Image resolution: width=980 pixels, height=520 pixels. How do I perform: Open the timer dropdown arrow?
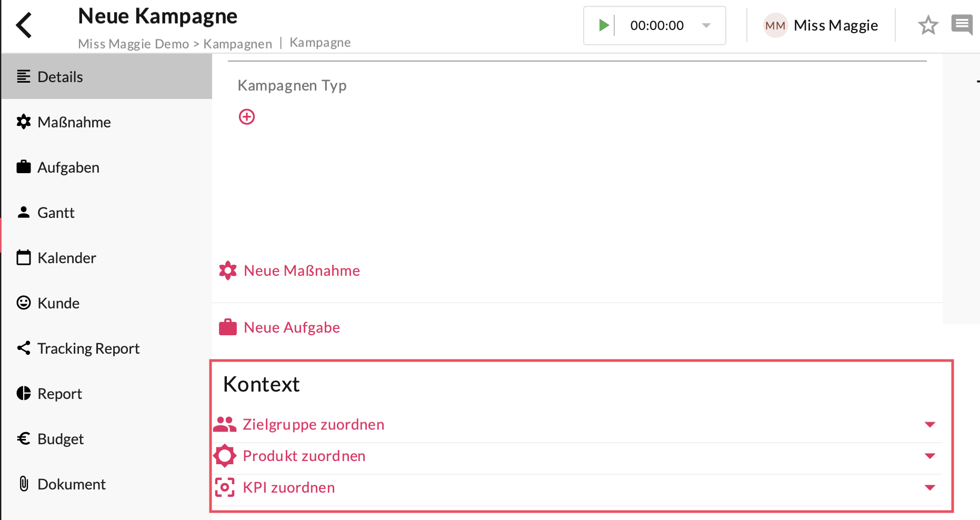(706, 25)
